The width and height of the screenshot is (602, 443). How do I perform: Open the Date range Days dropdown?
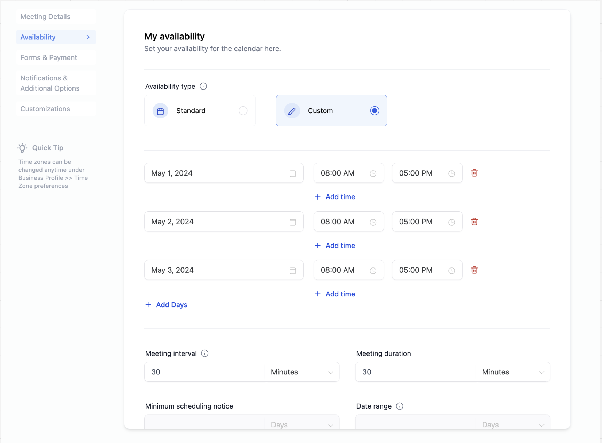pos(513,424)
